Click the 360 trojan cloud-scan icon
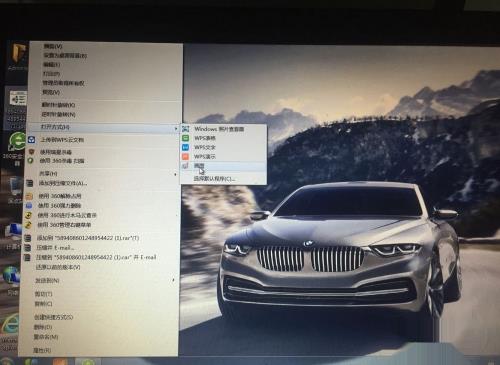Screen dimensions: 500x365 click(x=29, y=215)
